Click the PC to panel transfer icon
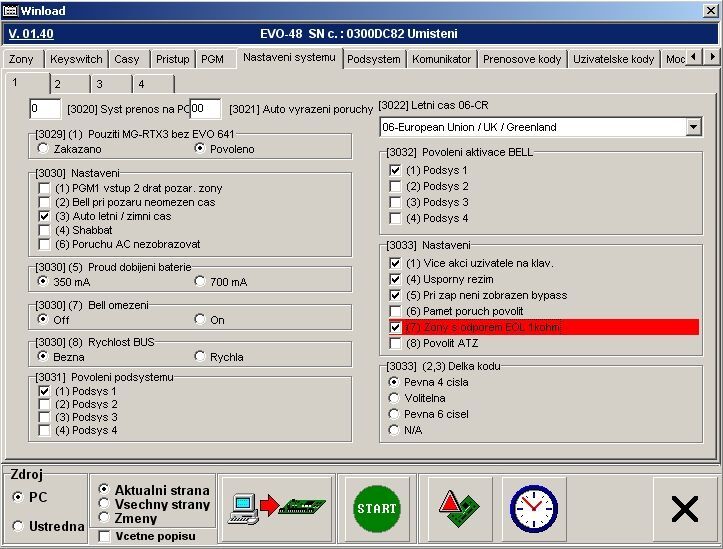The image size is (723, 549). tap(277, 507)
